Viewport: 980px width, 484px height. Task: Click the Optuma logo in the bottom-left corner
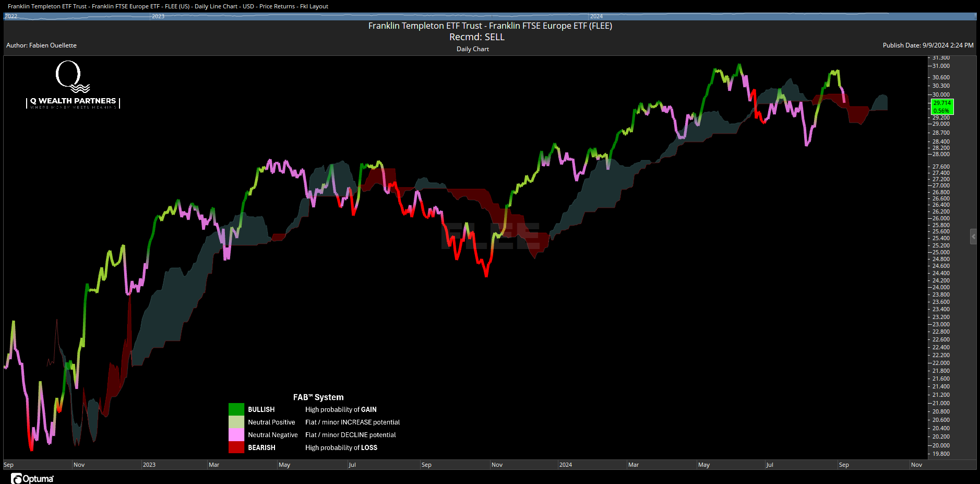click(30, 478)
